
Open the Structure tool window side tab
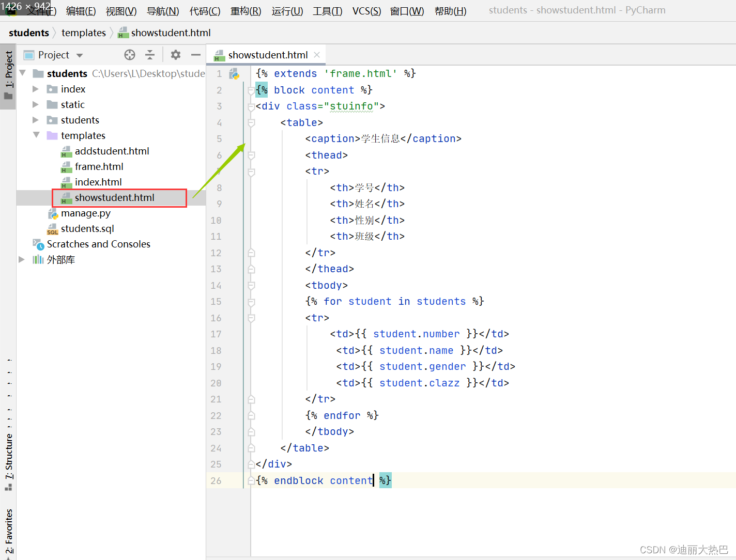click(x=8, y=461)
